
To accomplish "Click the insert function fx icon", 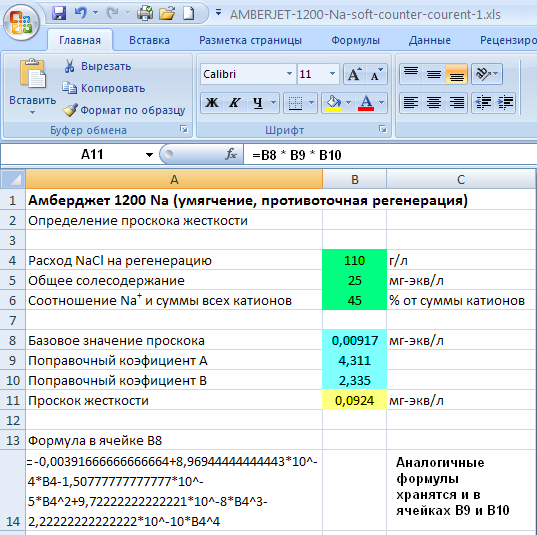I will pos(231,154).
